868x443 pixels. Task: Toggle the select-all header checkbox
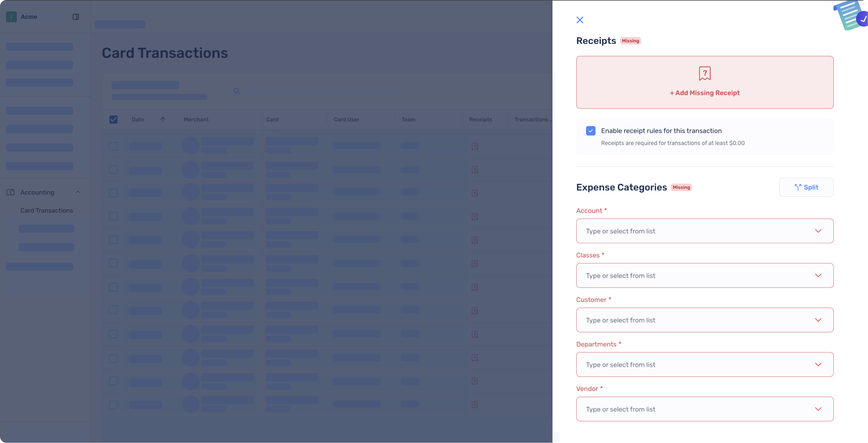[114, 119]
